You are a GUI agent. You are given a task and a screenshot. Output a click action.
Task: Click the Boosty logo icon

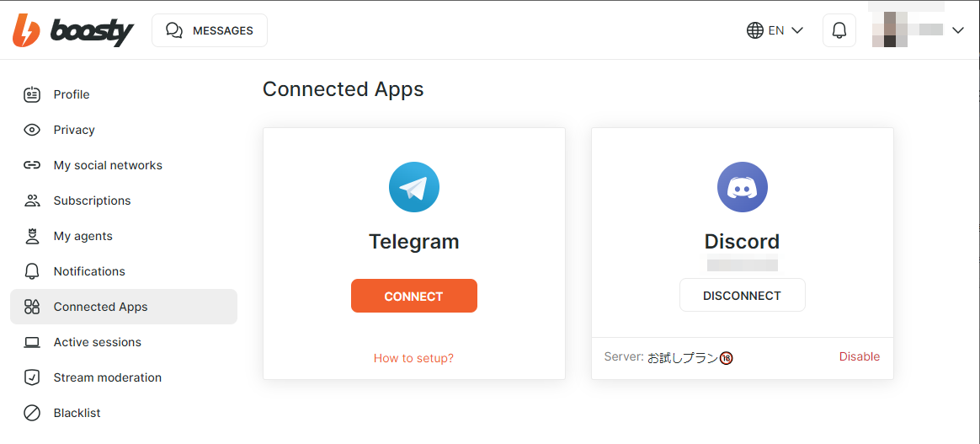pos(26,30)
